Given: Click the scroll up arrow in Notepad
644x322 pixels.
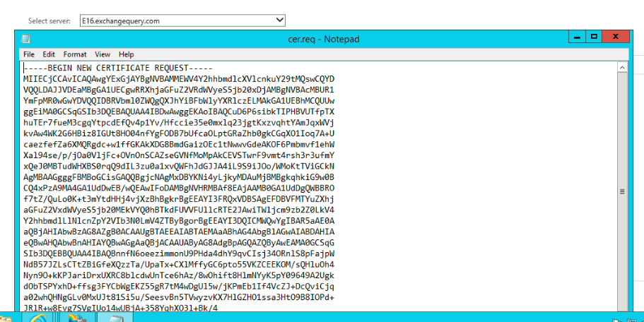Looking at the screenshot, I should pyautogui.click(x=623, y=67).
